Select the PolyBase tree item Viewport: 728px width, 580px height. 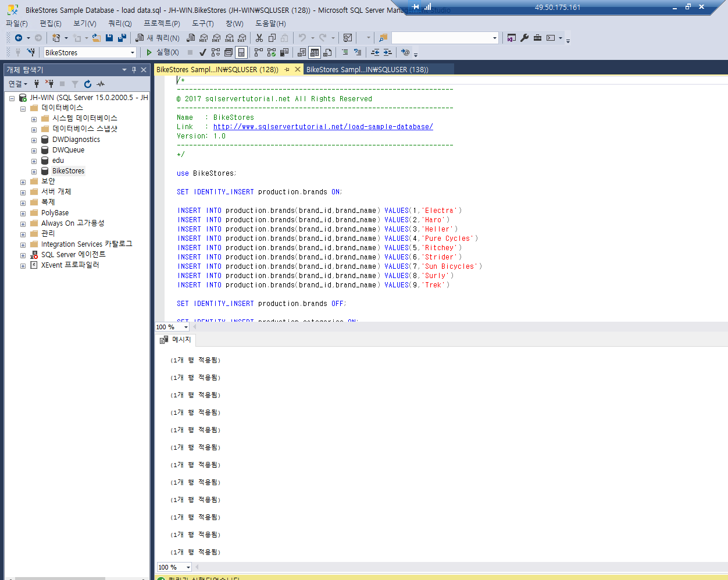[x=55, y=213]
